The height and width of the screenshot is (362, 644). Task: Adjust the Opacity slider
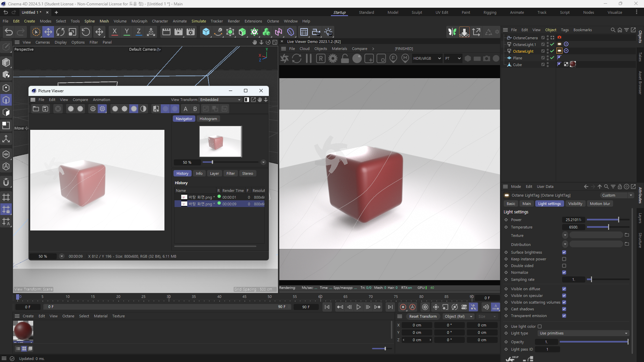(x=594, y=342)
